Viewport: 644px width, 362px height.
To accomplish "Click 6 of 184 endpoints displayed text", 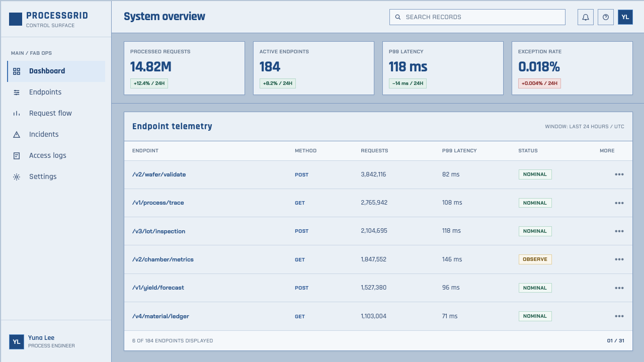I will 173,341.
